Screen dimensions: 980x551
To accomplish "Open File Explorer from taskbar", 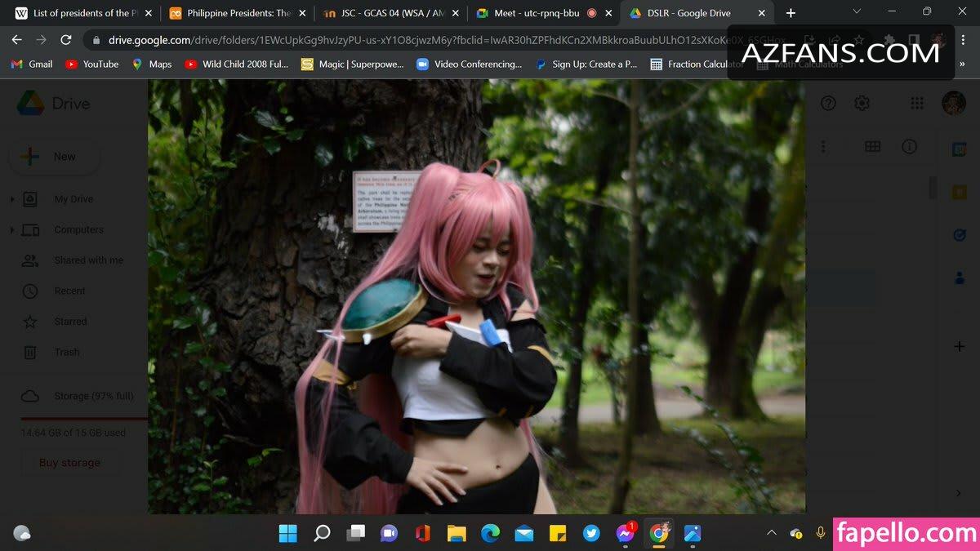I will coord(457,534).
